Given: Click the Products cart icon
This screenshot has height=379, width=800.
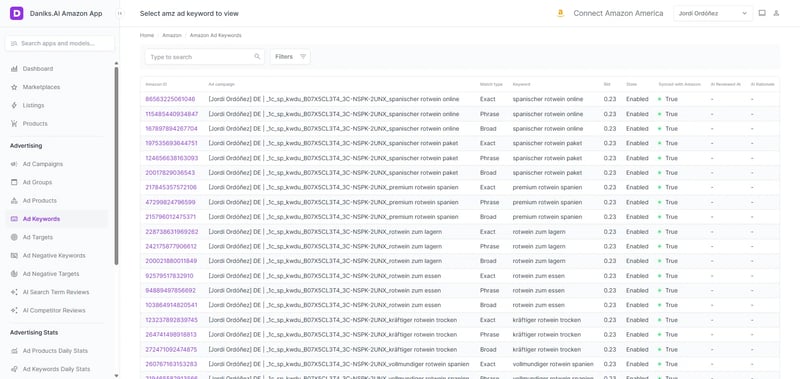Looking at the screenshot, I should click(x=14, y=124).
